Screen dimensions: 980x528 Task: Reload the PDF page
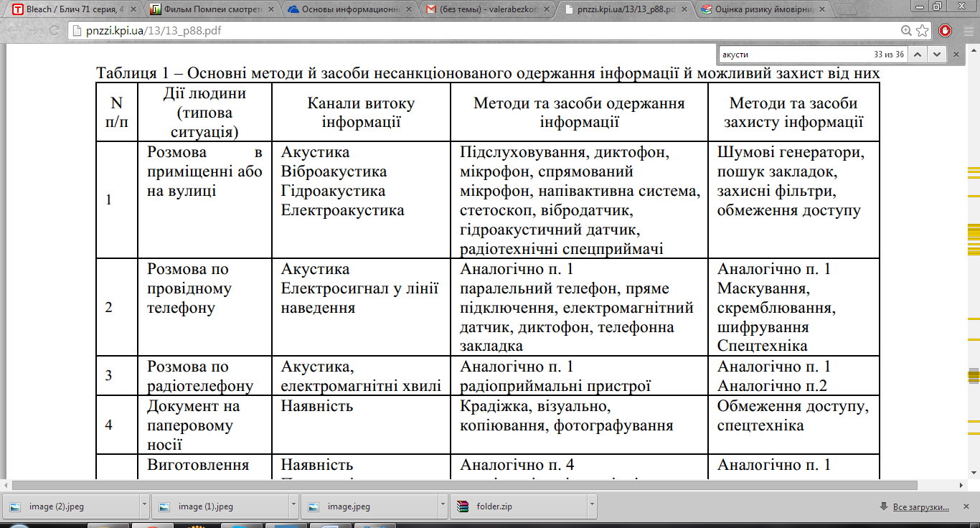(54, 31)
